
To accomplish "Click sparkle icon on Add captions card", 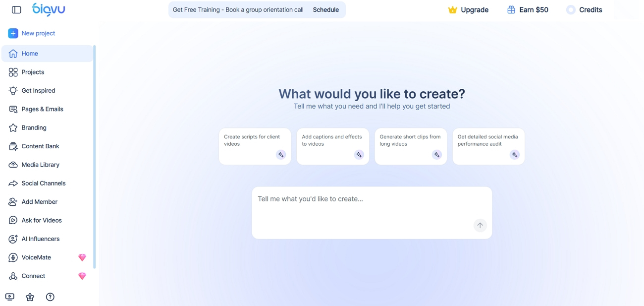I will coord(359,155).
